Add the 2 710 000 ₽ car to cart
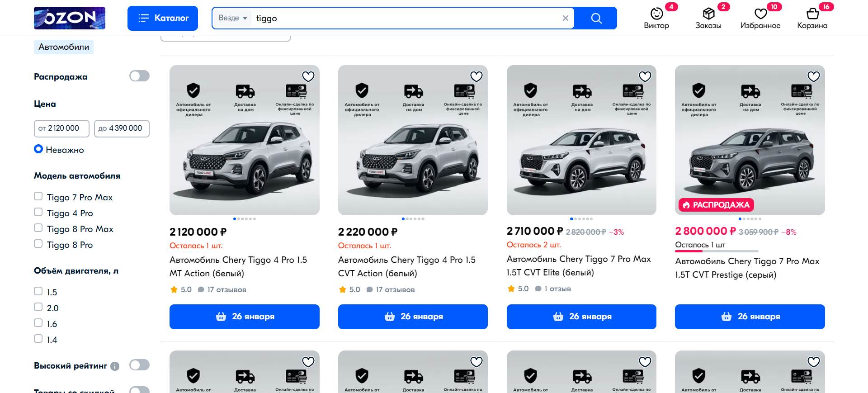The image size is (868, 393). coord(581,317)
